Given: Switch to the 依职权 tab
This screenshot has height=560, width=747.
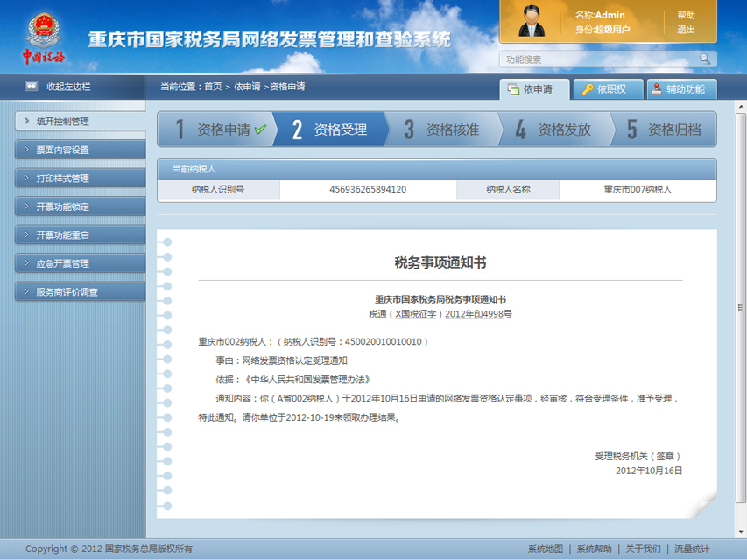Looking at the screenshot, I should pos(609,89).
